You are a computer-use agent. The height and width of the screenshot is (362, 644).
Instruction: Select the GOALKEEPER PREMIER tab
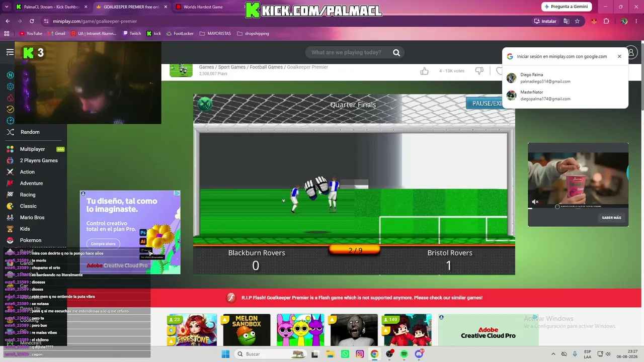pyautogui.click(x=131, y=7)
